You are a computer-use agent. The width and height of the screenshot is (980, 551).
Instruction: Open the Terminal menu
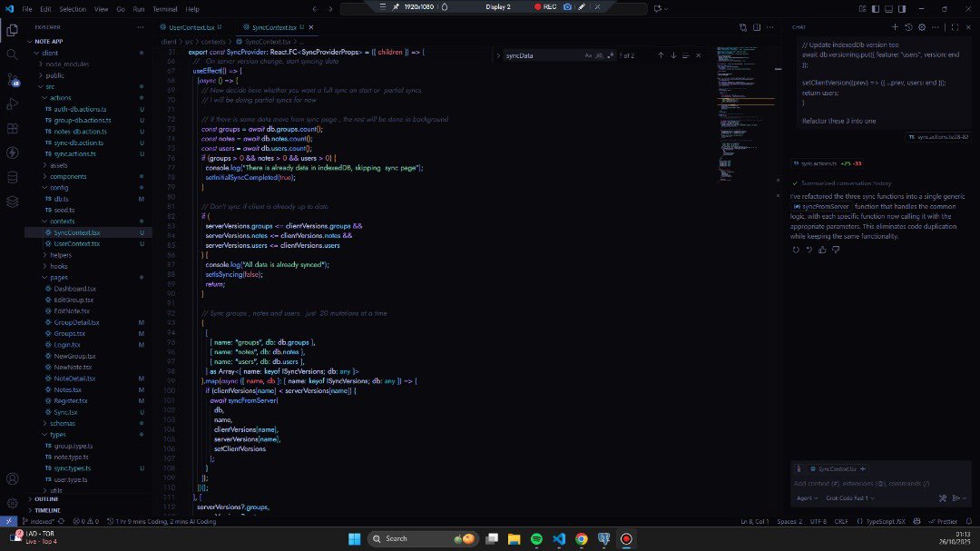165,9
